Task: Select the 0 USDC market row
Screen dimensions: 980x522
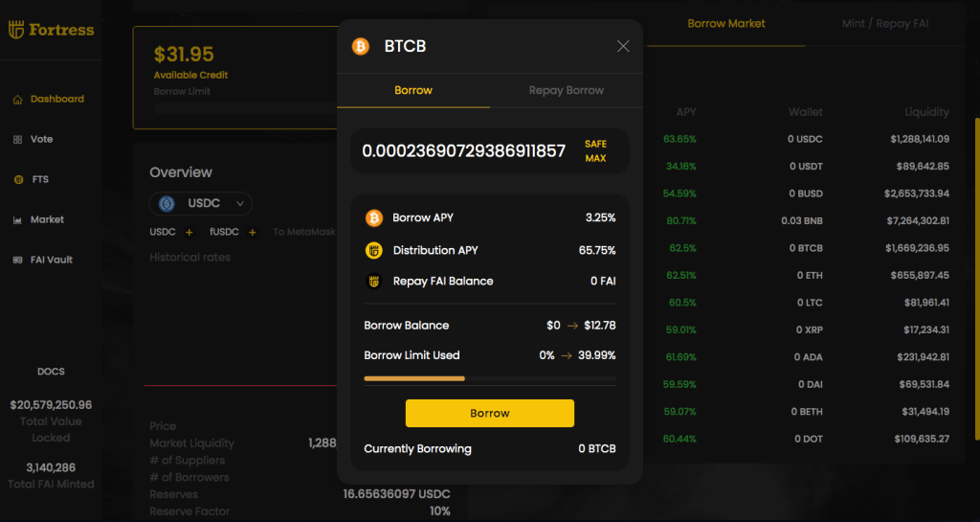Action: [x=806, y=140]
